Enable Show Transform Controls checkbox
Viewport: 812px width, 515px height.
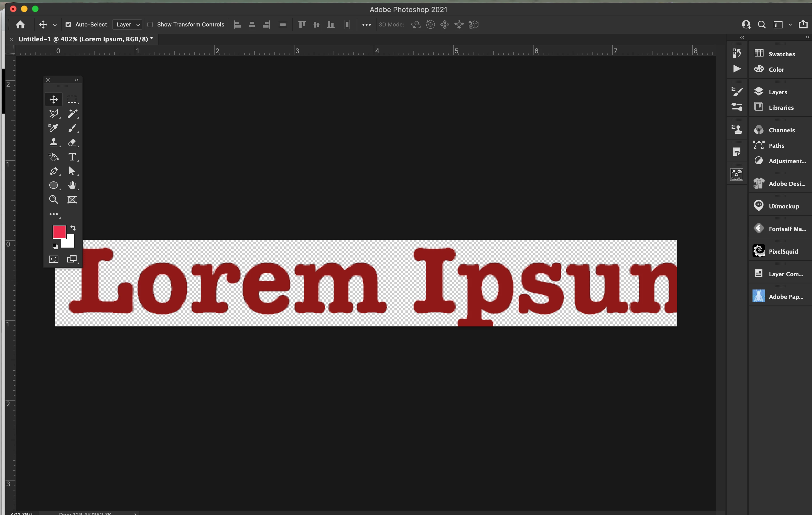coord(150,25)
